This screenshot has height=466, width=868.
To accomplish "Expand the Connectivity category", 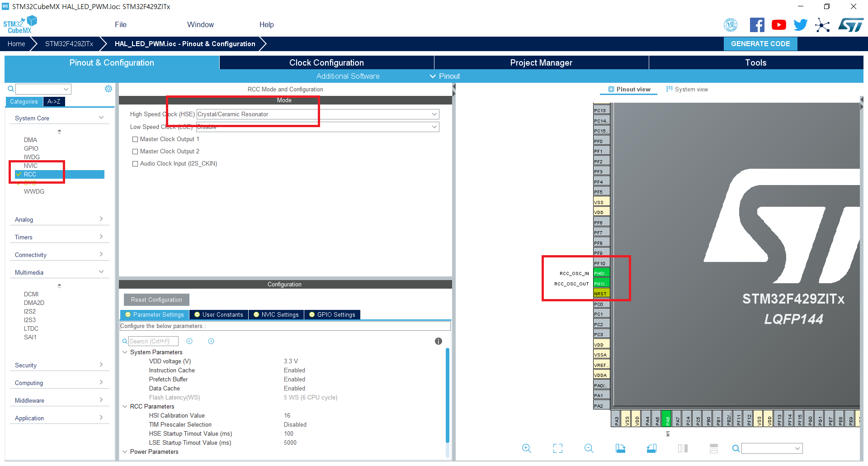I will coord(59,254).
